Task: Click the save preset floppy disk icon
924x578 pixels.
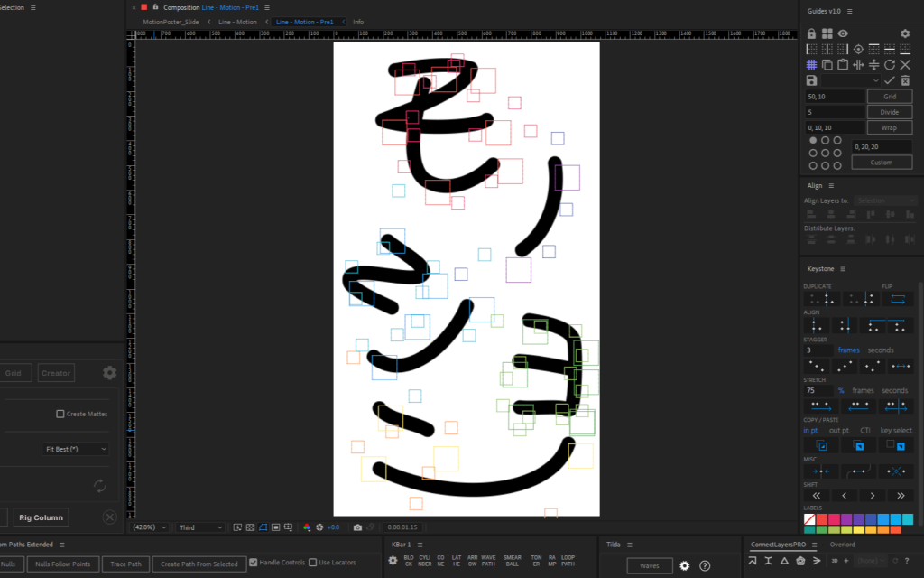Action: (x=811, y=80)
